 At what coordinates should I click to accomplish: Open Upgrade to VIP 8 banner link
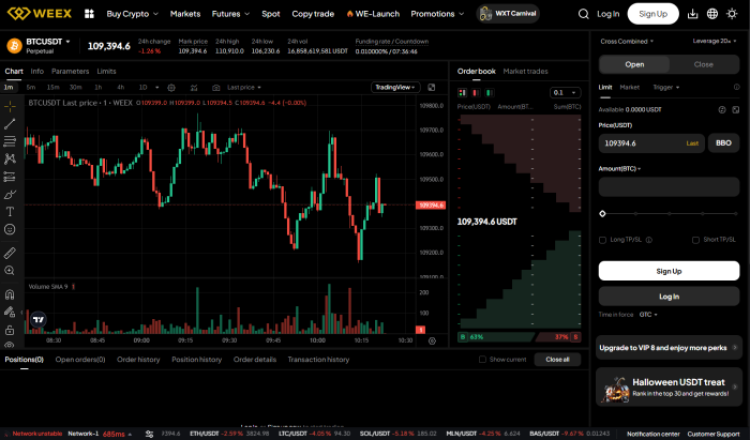pyautogui.click(x=668, y=348)
